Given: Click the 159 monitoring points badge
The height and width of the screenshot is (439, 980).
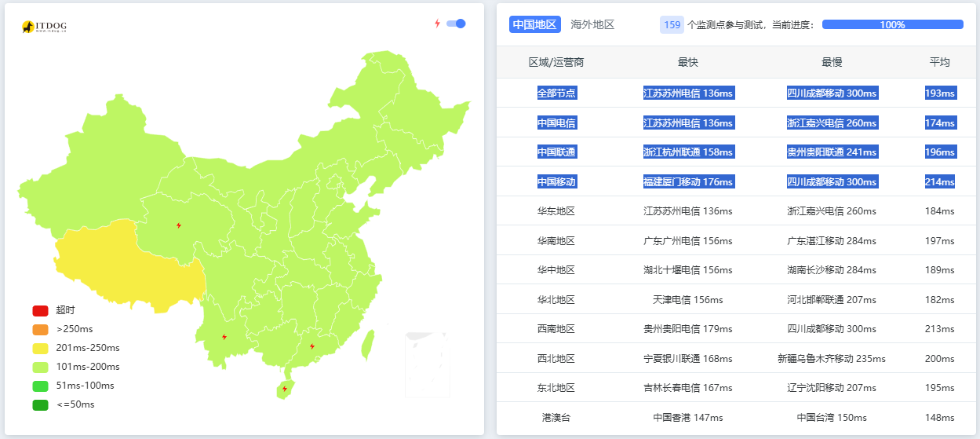Looking at the screenshot, I should tap(672, 24).
